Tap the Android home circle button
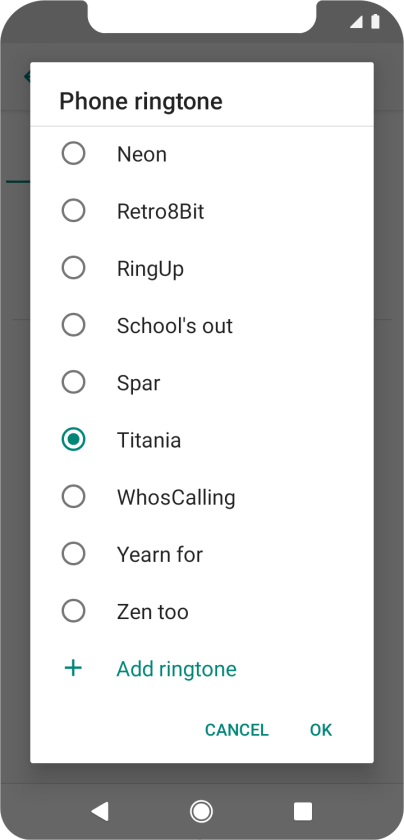Image resolution: width=404 pixels, height=840 pixels. tap(201, 811)
